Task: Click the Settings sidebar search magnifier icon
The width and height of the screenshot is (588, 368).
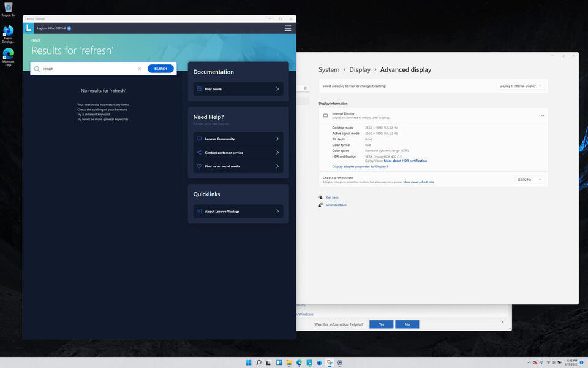Action: tap(305, 88)
